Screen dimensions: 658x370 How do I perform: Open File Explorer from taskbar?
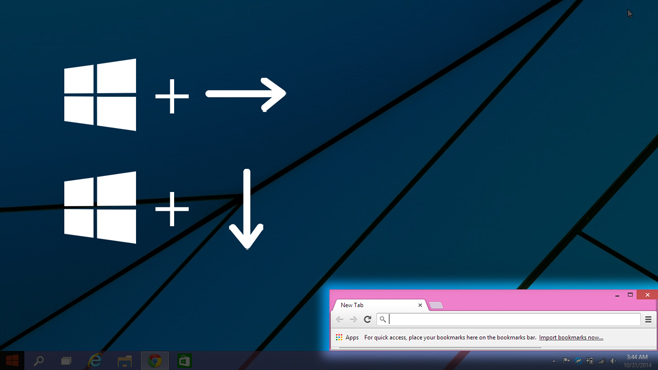point(125,361)
